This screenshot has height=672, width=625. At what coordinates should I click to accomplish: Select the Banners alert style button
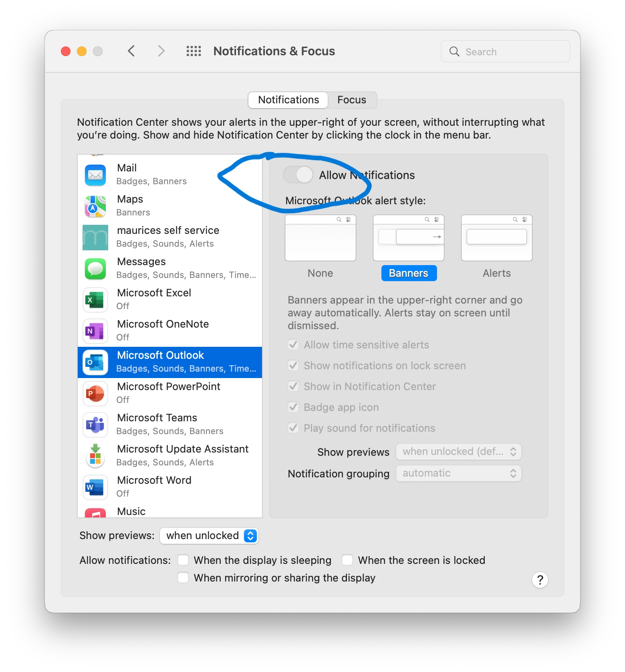tap(409, 273)
